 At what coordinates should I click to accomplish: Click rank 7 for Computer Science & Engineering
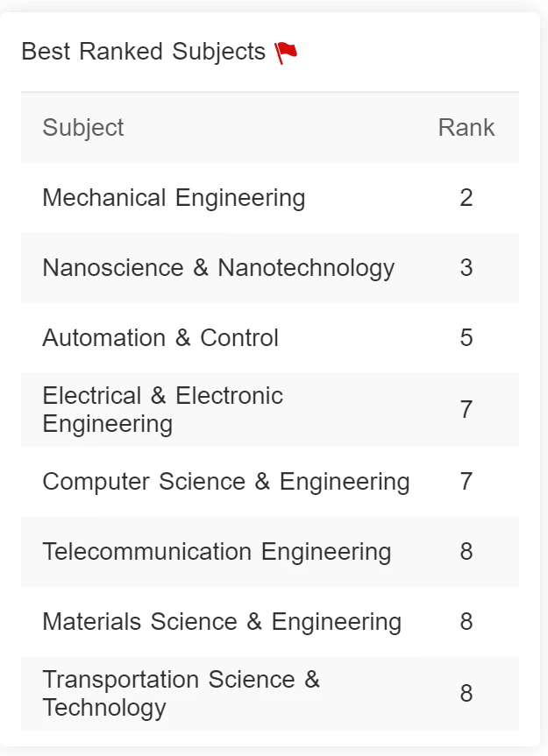coord(466,481)
